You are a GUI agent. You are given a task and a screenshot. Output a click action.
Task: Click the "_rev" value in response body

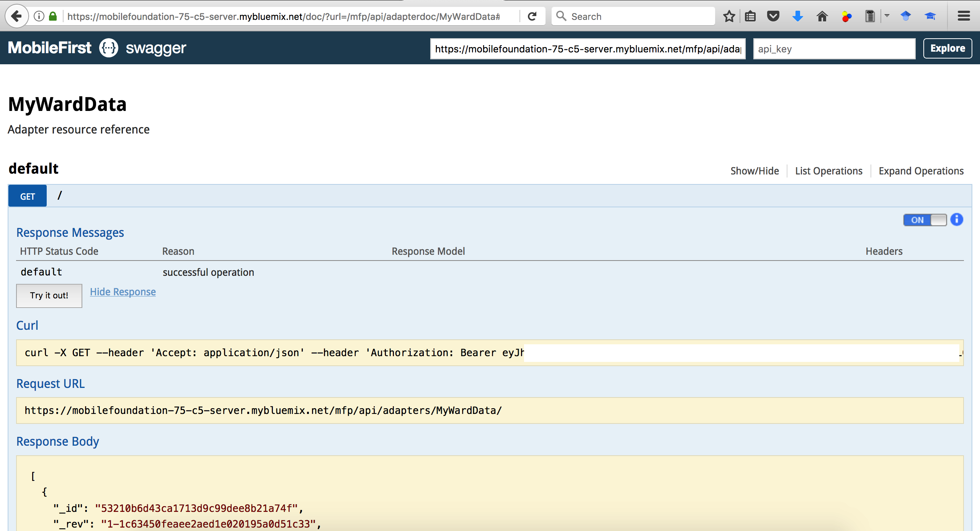pyautogui.click(x=208, y=524)
